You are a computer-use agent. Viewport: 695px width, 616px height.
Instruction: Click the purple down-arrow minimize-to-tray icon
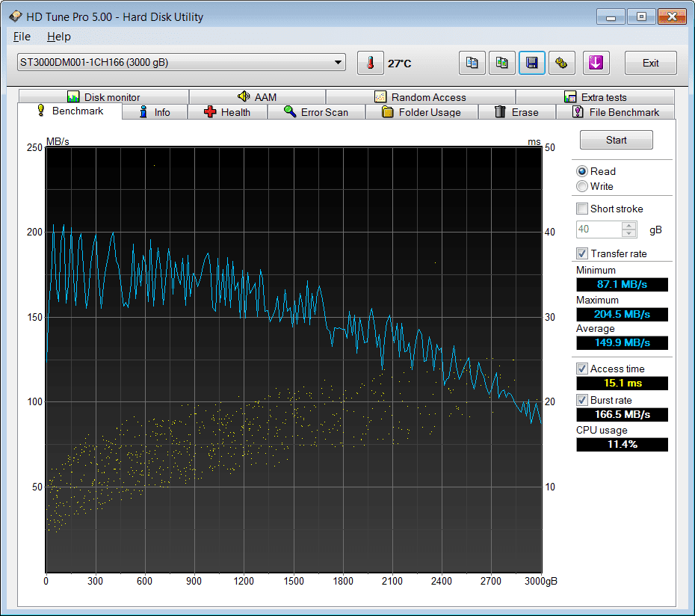[x=595, y=63]
